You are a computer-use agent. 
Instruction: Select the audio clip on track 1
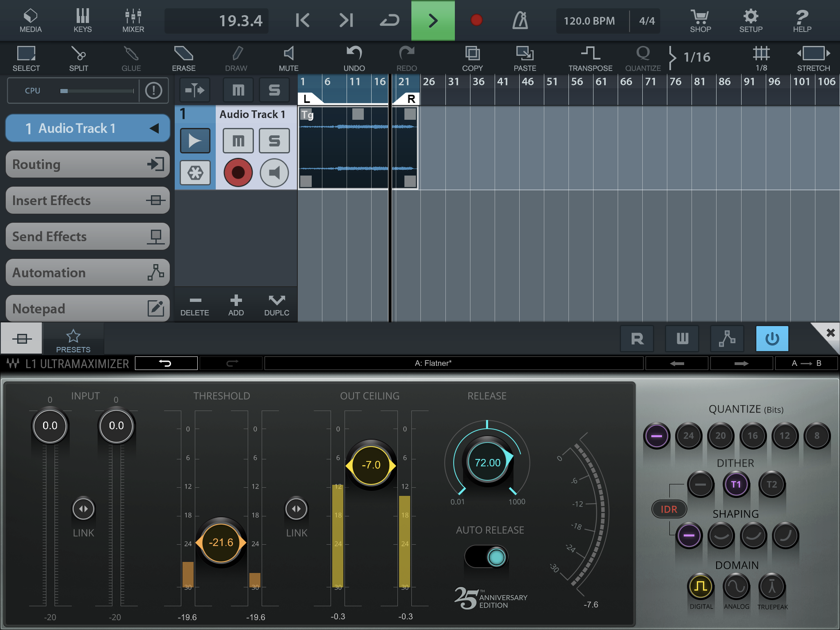click(x=358, y=148)
